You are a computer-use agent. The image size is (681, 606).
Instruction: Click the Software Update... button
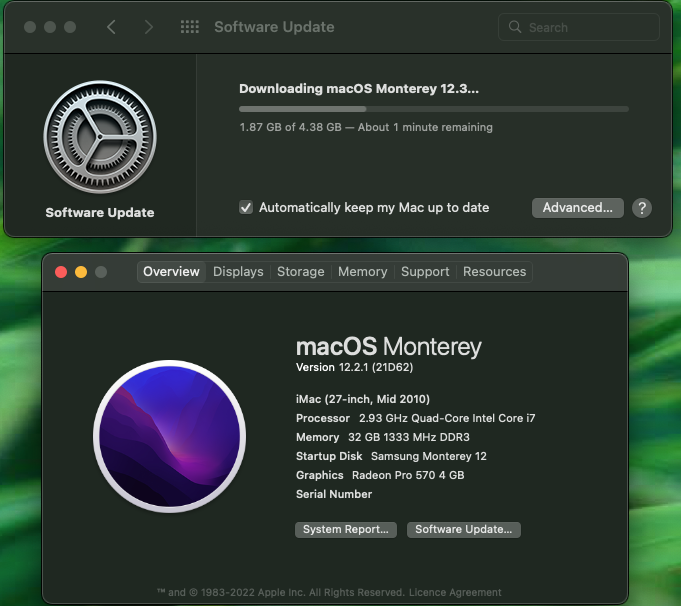click(x=463, y=530)
